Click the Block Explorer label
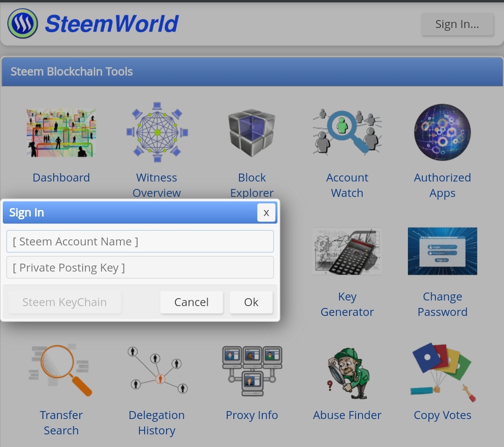This screenshot has width=504, height=447. click(252, 185)
